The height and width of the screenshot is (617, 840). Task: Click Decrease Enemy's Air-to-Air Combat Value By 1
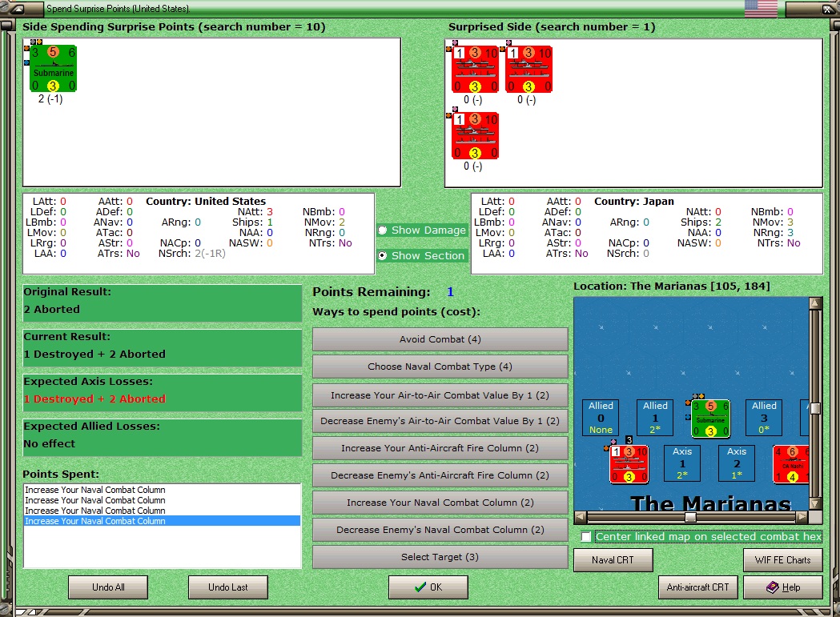coord(440,421)
